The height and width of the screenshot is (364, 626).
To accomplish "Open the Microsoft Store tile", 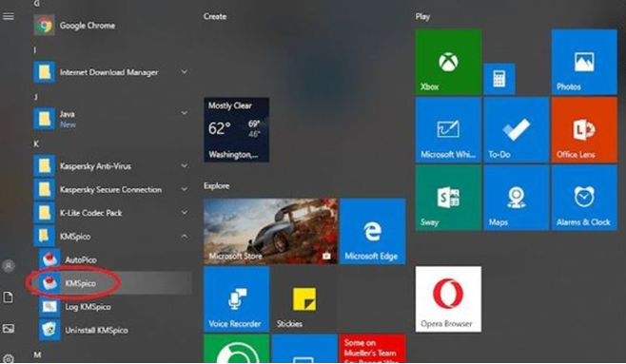I will click(x=270, y=231).
